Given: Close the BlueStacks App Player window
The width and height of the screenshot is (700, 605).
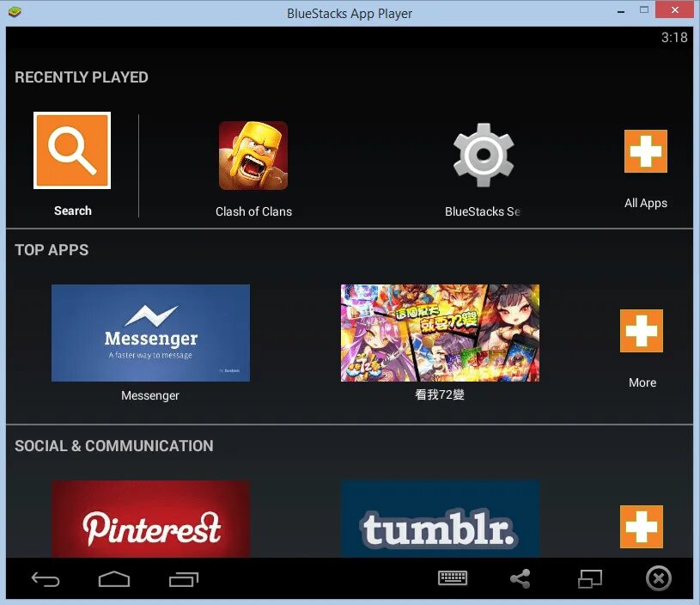Looking at the screenshot, I should pyautogui.click(x=674, y=9).
